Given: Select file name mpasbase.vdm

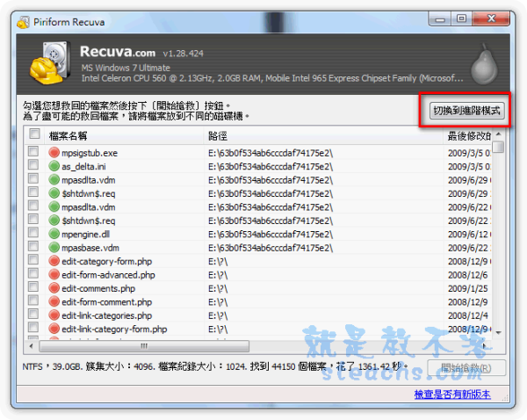Looking at the screenshot, I should point(90,248).
